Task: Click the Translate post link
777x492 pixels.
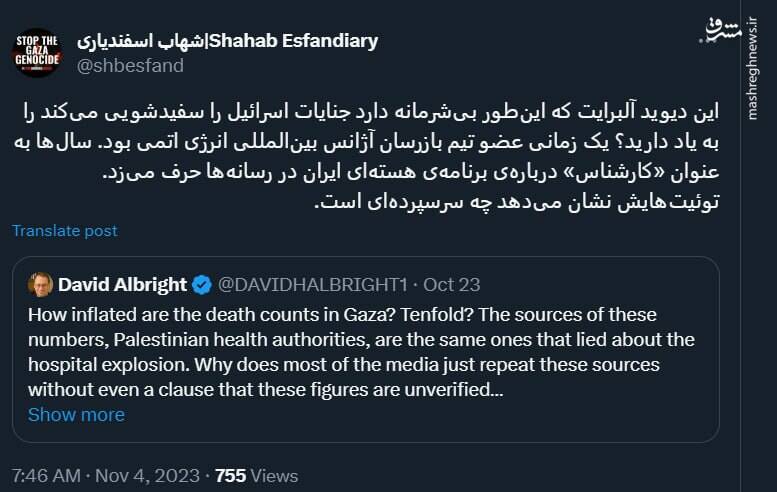Action: tap(64, 231)
